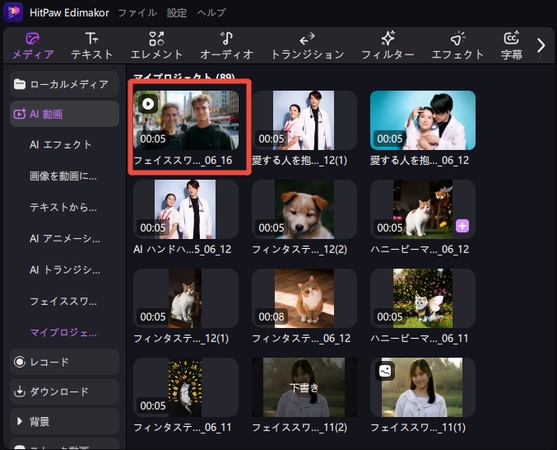Screen dimensions: 557x450
Task: Select the フェイススワ..._06_16 two men thumbnail
Action: point(186,120)
